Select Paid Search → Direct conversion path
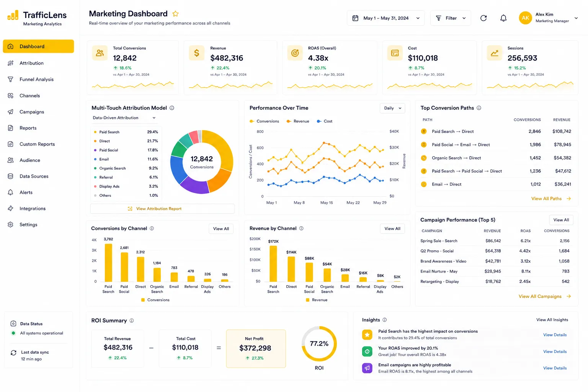Screen dimensions: 588x392 (496, 131)
